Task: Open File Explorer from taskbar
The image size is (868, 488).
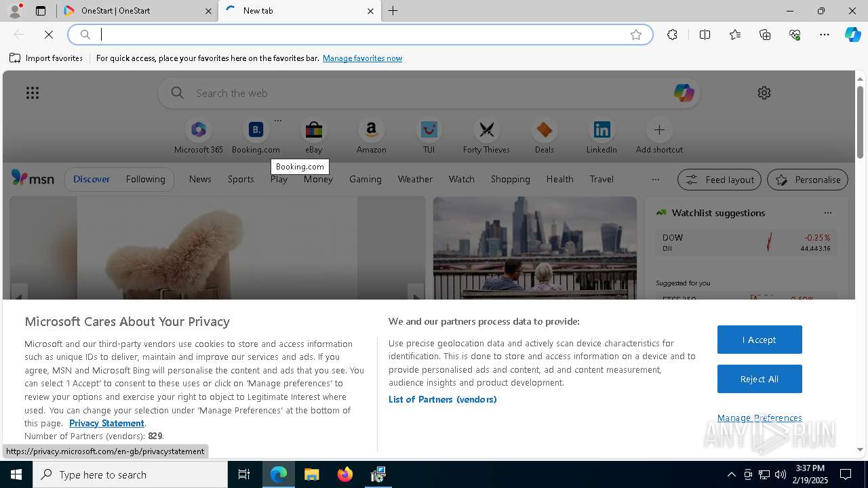Action: coord(311,474)
